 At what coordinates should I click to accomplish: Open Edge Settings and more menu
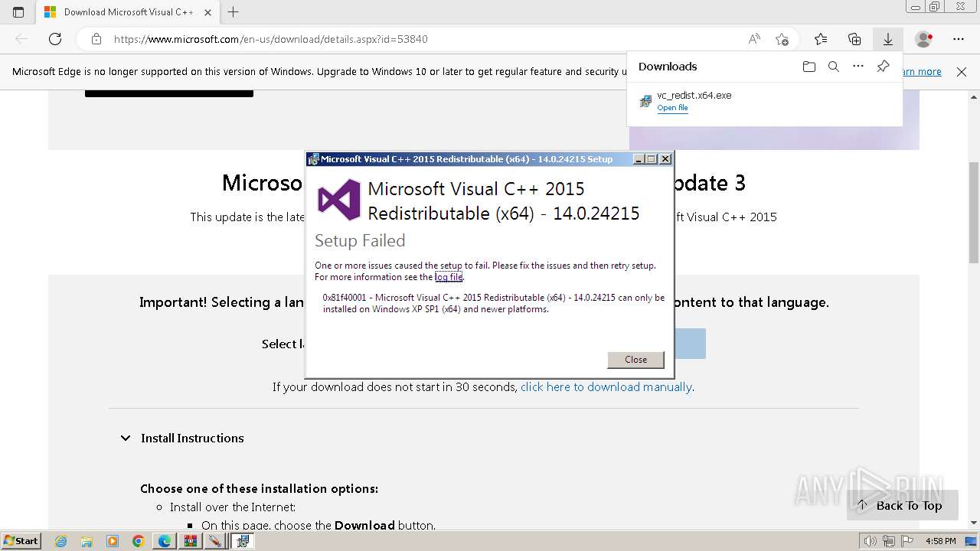tap(959, 39)
